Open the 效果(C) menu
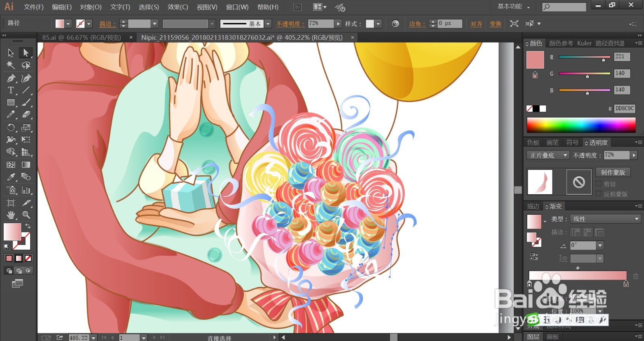 click(x=178, y=7)
